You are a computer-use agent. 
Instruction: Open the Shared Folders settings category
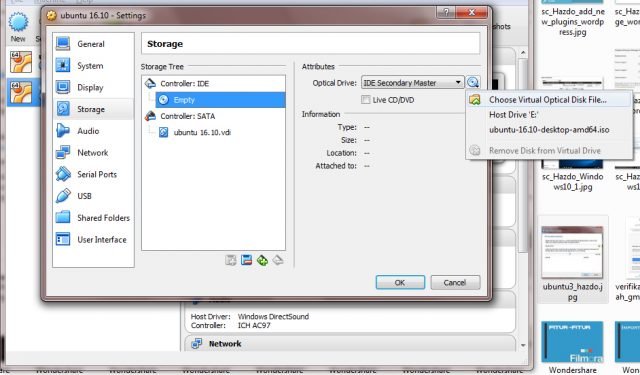click(93, 217)
